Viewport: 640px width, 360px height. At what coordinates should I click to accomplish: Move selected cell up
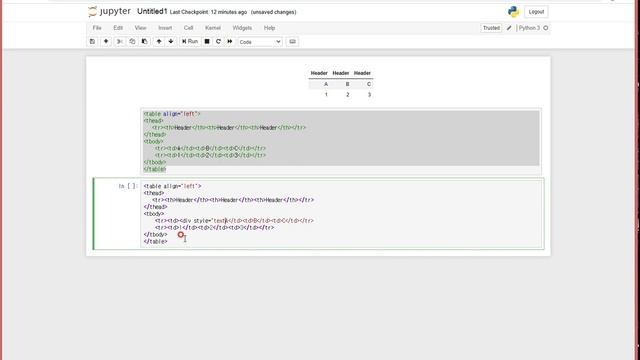[159, 42]
